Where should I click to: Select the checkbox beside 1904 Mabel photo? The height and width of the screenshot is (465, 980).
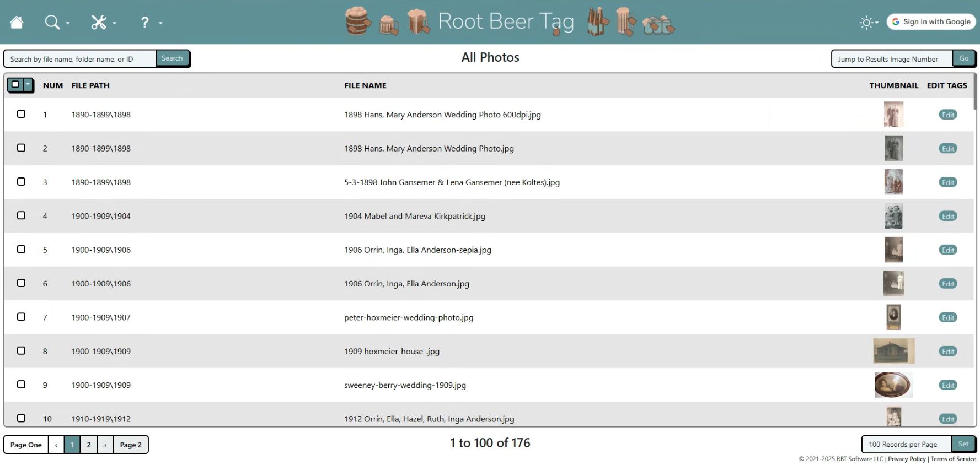point(22,215)
